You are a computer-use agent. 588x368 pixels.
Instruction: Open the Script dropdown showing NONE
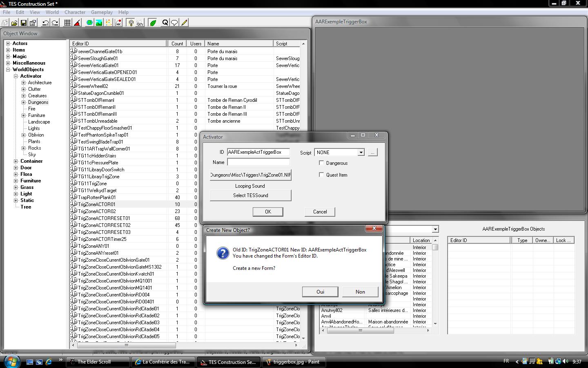pos(361,153)
